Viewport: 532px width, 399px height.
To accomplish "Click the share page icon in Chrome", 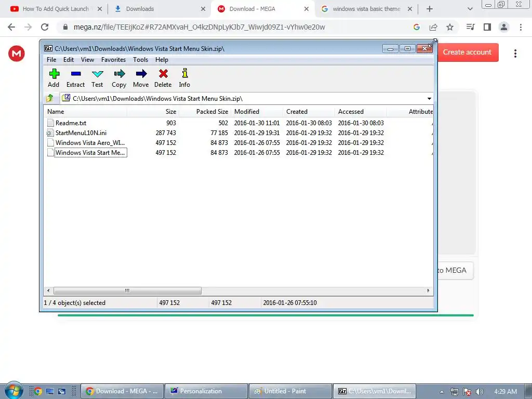I will [433, 27].
